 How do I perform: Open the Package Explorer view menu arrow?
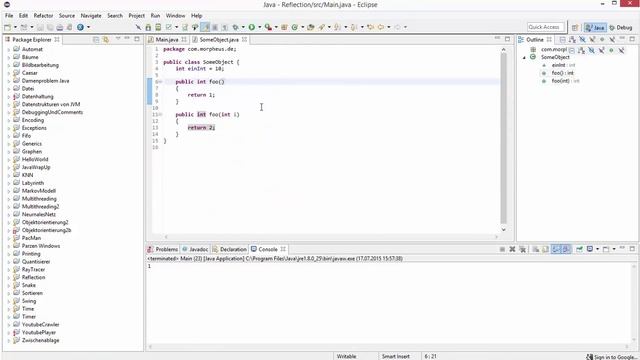click(118, 39)
